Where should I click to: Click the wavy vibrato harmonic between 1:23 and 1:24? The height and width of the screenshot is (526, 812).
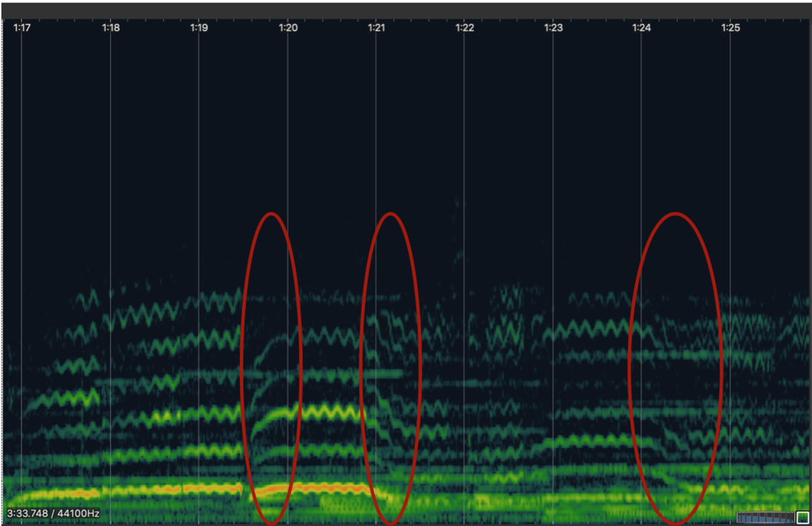pos(592,328)
